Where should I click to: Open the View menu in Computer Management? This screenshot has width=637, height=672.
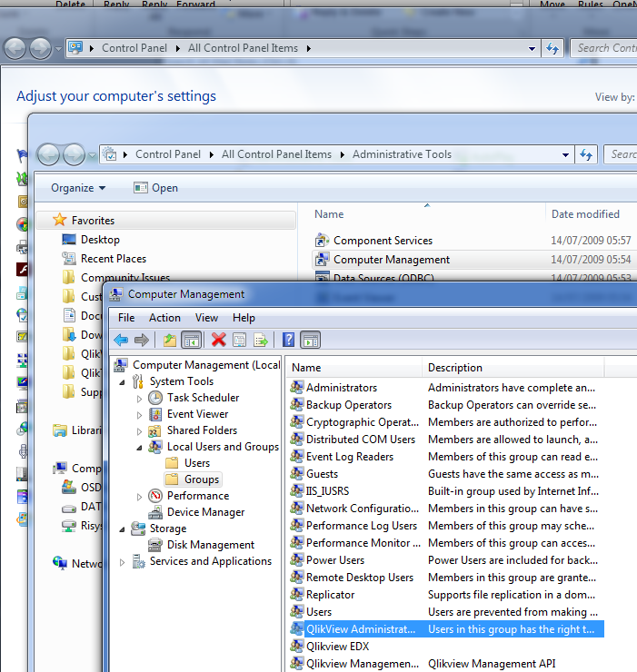(x=206, y=318)
